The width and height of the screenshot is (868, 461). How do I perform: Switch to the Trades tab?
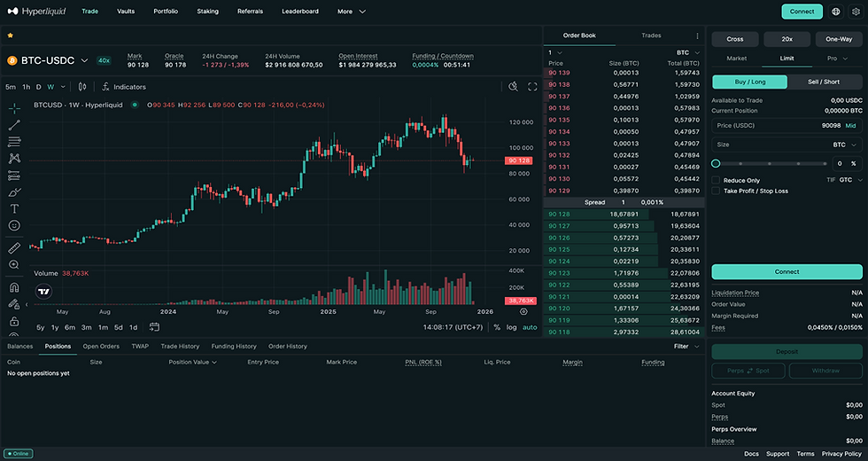[x=651, y=35]
